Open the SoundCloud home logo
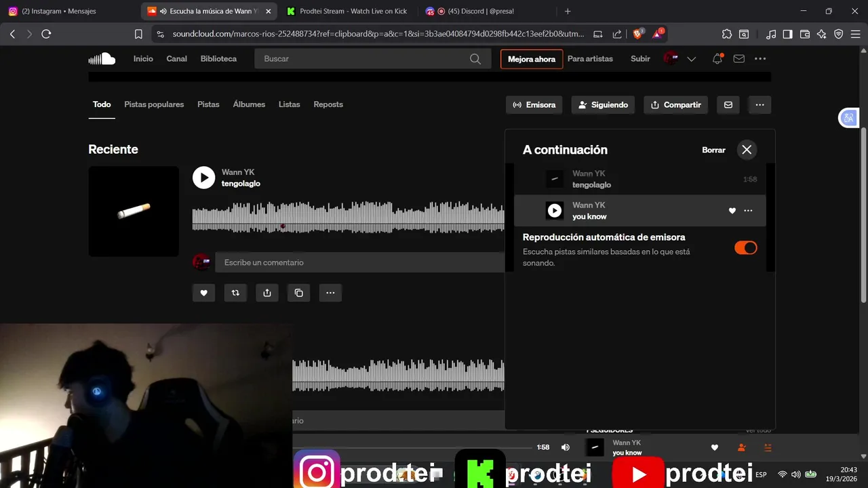The image size is (868, 488). click(x=102, y=59)
